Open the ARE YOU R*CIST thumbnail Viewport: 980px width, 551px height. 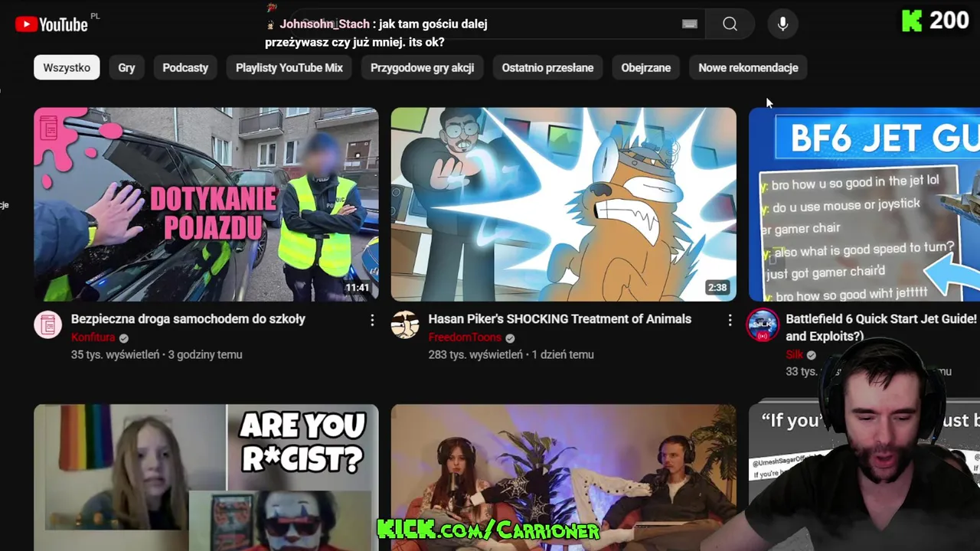coord(206,478)
